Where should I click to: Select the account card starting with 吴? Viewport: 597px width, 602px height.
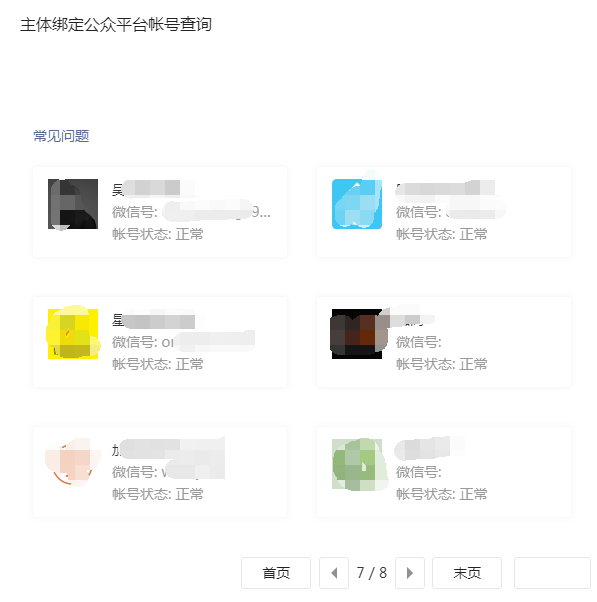tap(160, 212)
